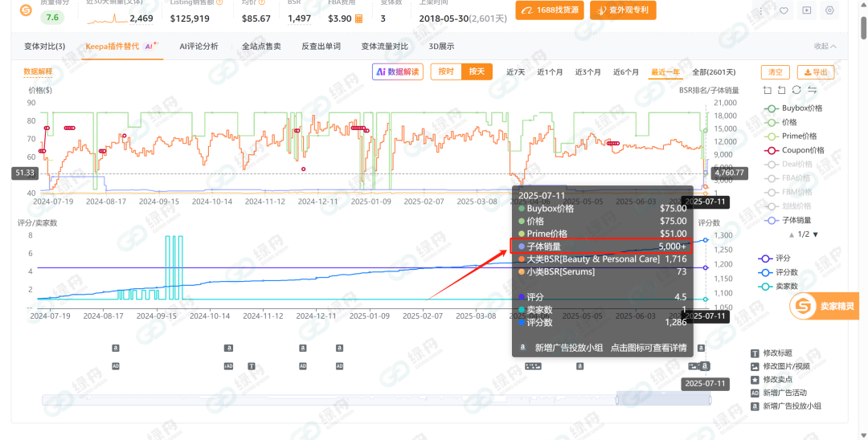Image resolution: width=868 pixels, height=440 pixels.
Task: Switch granularity to 按时
Action: tap(446, 71)
